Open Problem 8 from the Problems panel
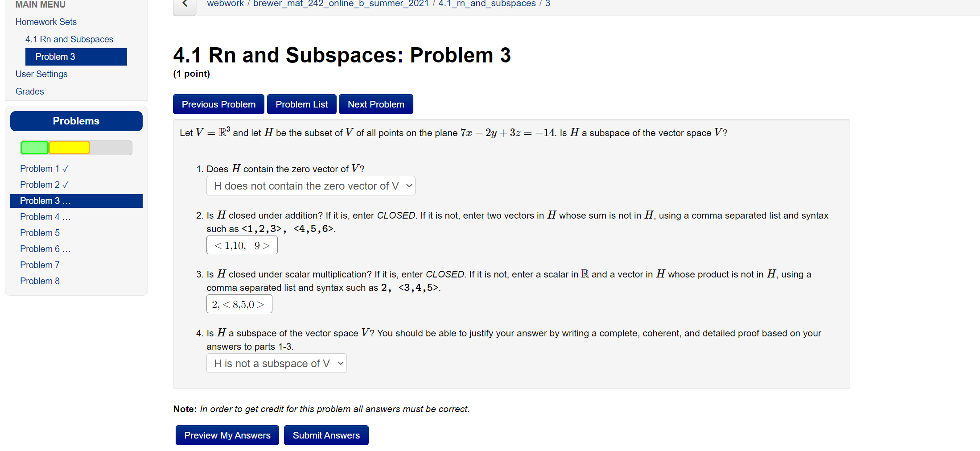 click(x=40, y=281)
